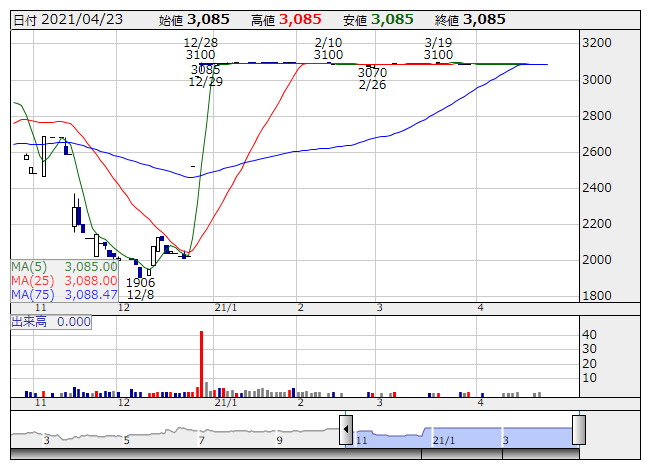This screenshot has height=470, width=653.
Task: Click the red 高値 high price value
Action: (300, 19)
